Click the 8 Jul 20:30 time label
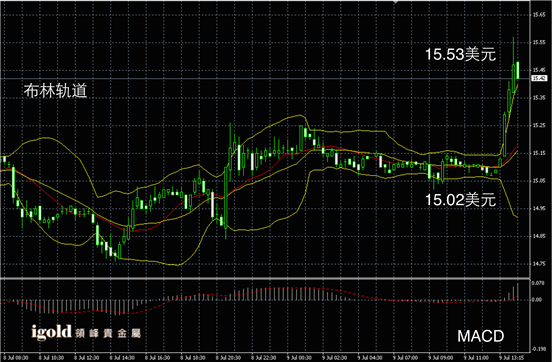 [x=228, y=357]
